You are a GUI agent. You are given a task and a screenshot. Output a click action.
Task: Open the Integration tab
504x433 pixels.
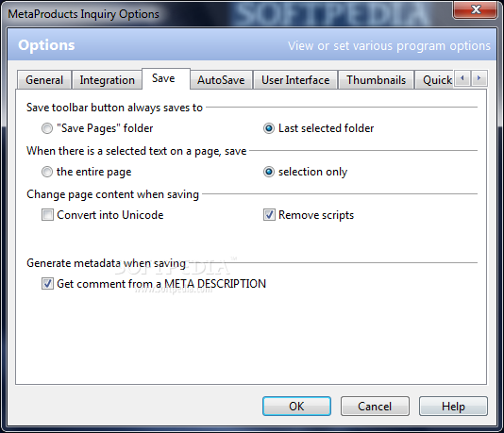[107, 79]
